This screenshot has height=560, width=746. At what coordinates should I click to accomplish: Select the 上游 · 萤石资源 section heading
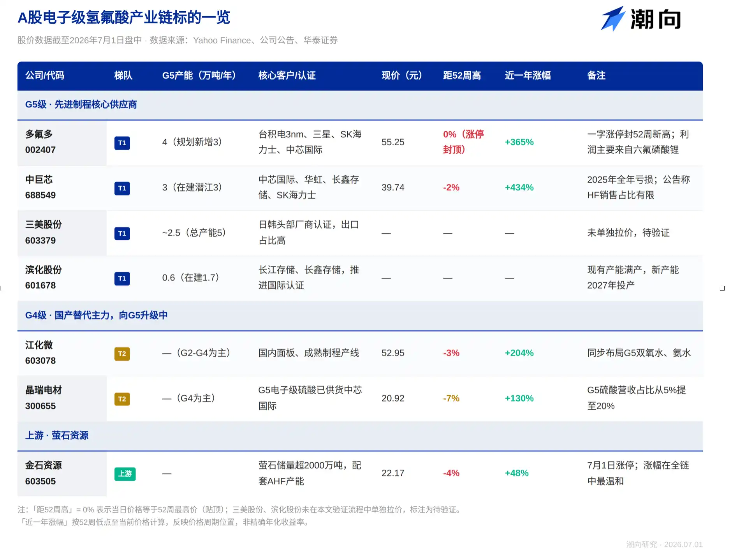coord(57,435)
